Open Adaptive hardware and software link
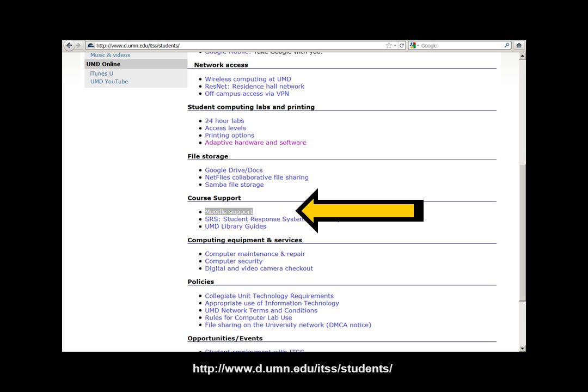588x392 pixels. (x=255, y=143)
